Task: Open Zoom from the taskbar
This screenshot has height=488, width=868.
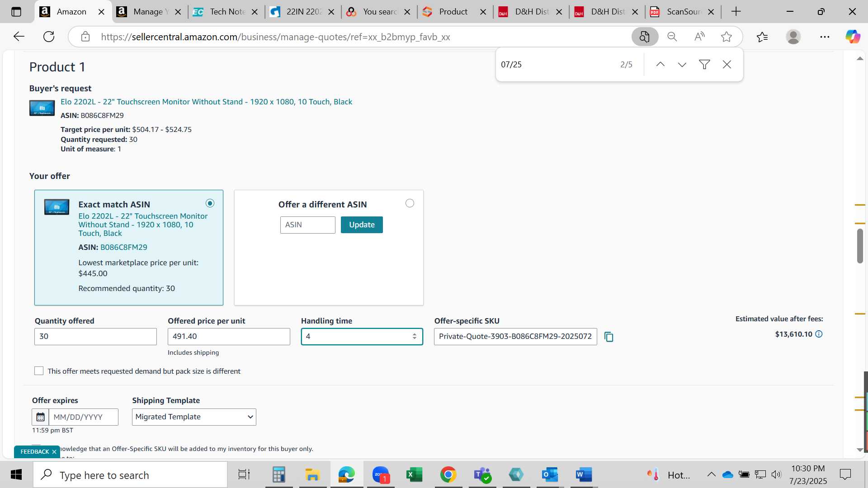Action: [381, 475]
